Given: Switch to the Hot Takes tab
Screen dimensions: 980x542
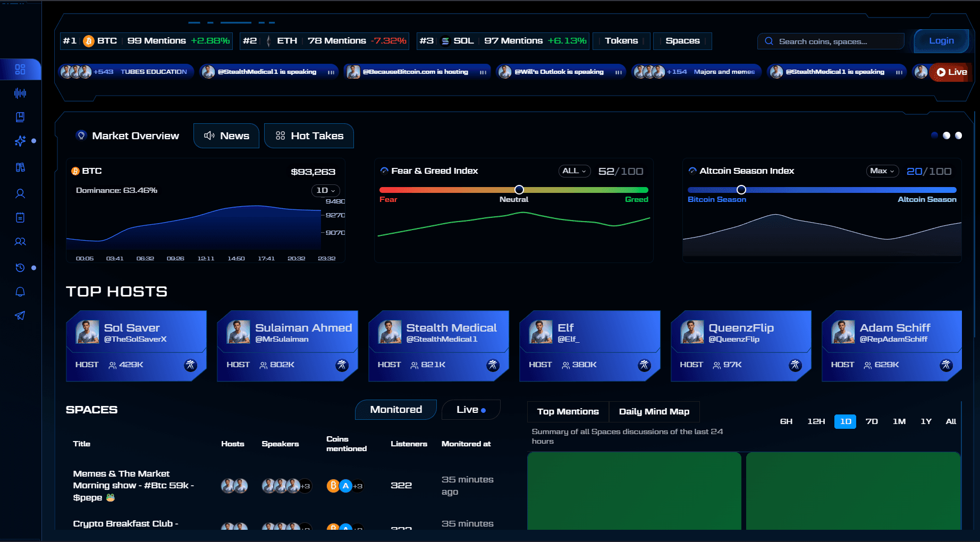Looking at the screenshot, I should tap(309, 136).
